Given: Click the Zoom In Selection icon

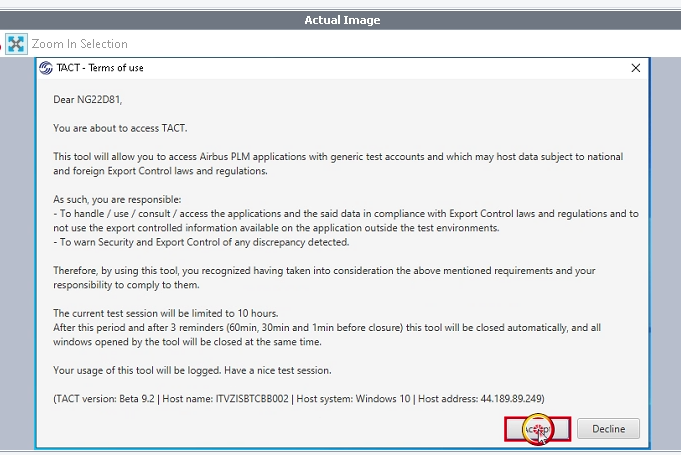Looking at the screenshot, I should (16, 44).
